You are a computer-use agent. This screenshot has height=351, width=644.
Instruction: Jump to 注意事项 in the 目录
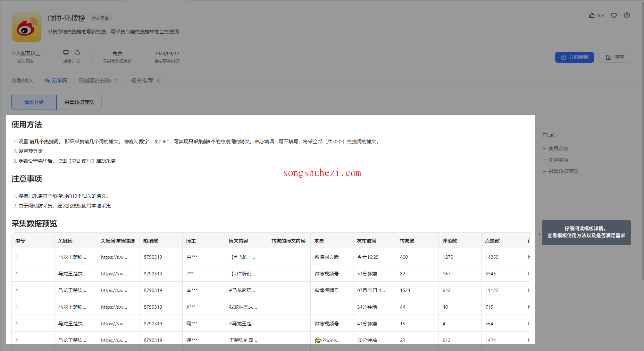[x=558, y=160]
